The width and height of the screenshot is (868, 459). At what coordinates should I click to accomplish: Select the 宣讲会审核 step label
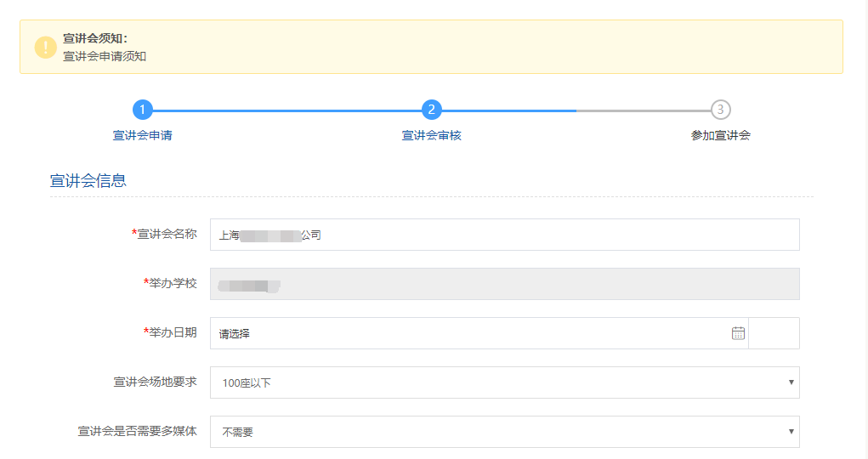click(x=432, y=135)
